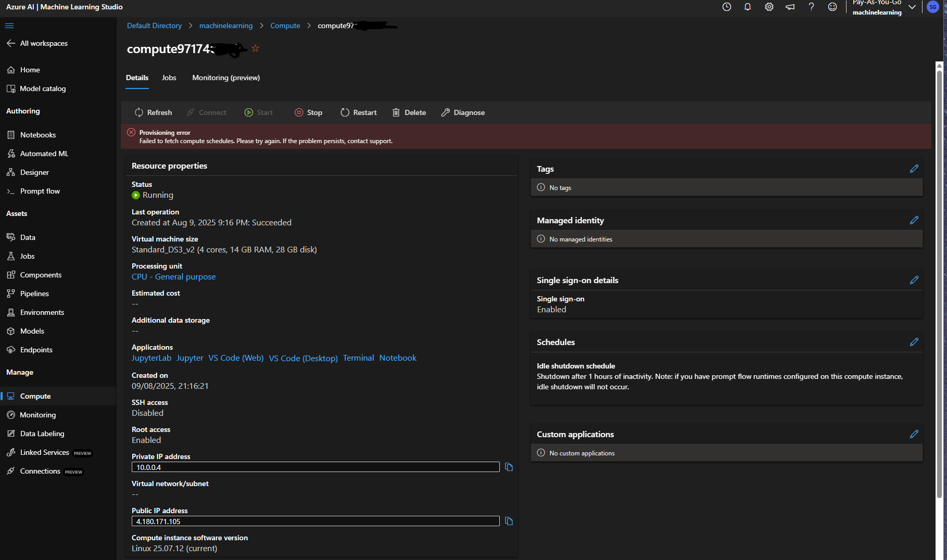Click the No managed identities info icon
Screen dimensions: 947x560
[x=541, y=239]
